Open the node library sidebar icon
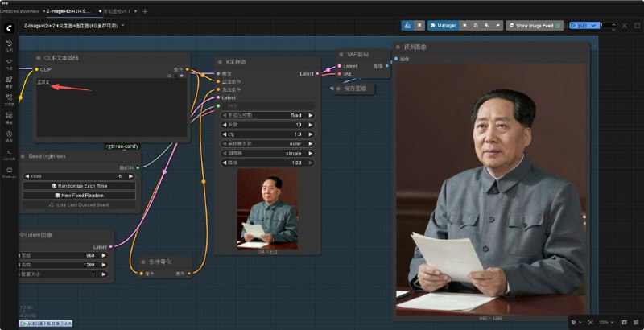Image resolution: width=644 pixels, height=330 pixels. pos(9,61)
